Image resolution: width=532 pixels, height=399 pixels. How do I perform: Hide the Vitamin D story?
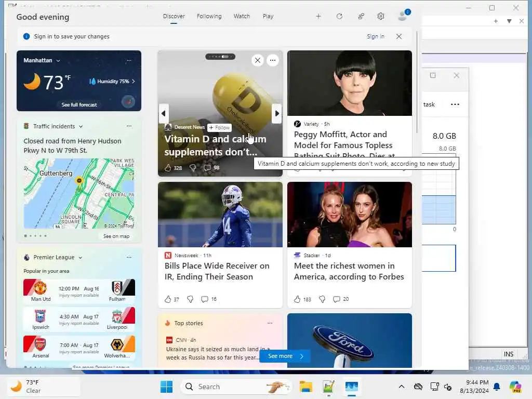(258, 60)
